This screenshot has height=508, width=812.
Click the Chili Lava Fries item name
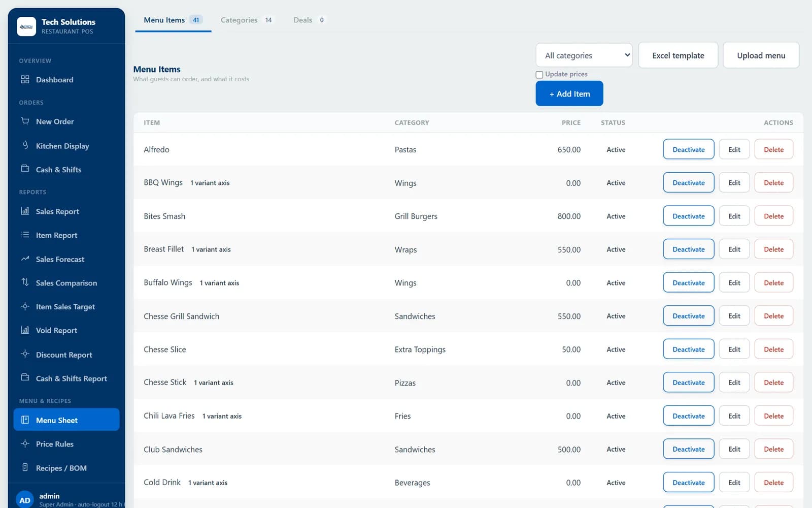click(x=169, y=416)
